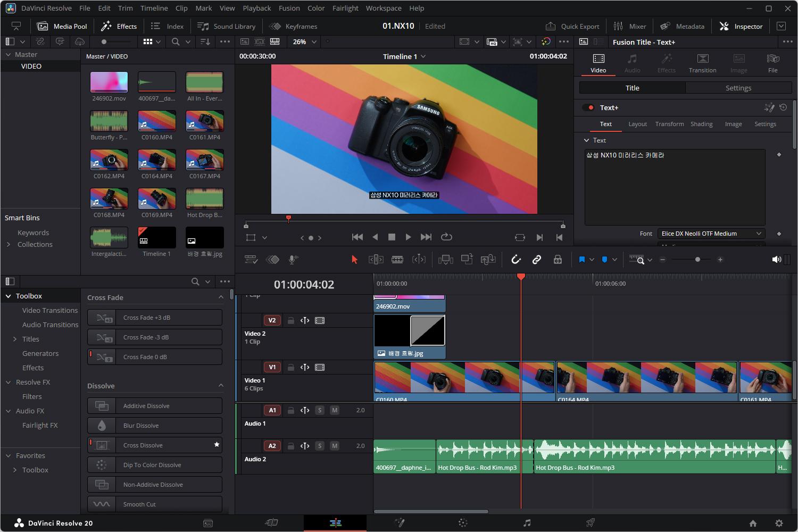Viewport: 798px width, 532px height.
Task: Click the Korean text input field
Action: pyautogui.click(x=675, y=187)
